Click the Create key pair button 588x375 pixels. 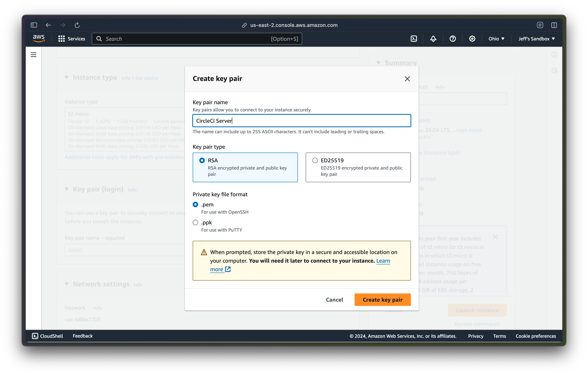pos(382,299)
